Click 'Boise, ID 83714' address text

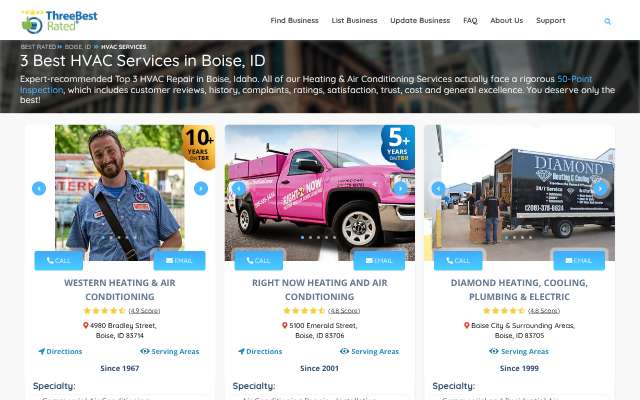(120, 336)
